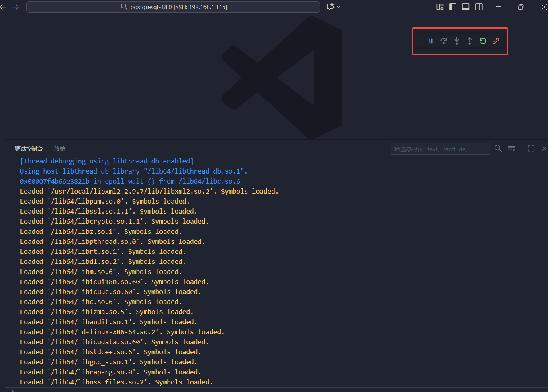
Task: Click the 'Using host libthread_db library' line
Action: coord(134,171)
